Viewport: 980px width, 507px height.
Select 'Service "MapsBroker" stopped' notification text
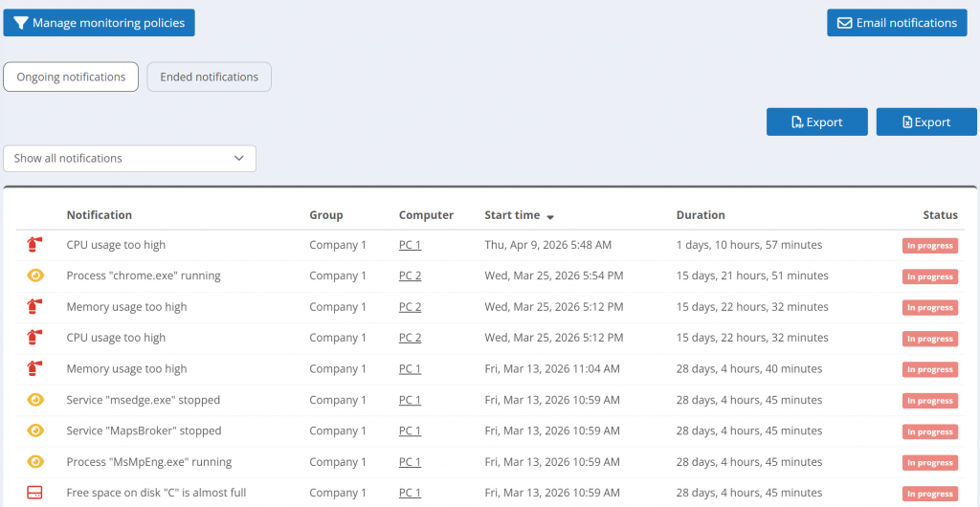click(144, 430)
